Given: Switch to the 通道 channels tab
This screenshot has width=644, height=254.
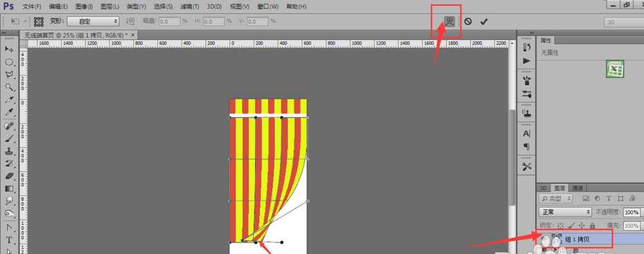Looking at the screenshot, I should tap(578, 188).
